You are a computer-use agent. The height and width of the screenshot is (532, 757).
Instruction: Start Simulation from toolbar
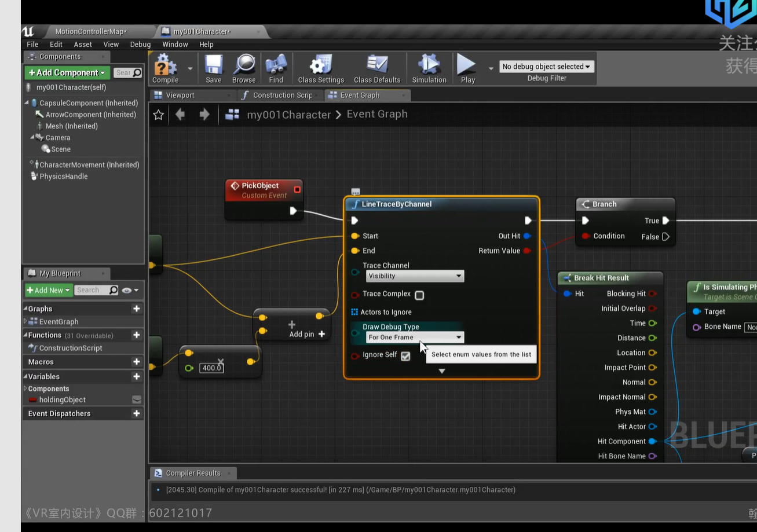click(x=429, y=69)
